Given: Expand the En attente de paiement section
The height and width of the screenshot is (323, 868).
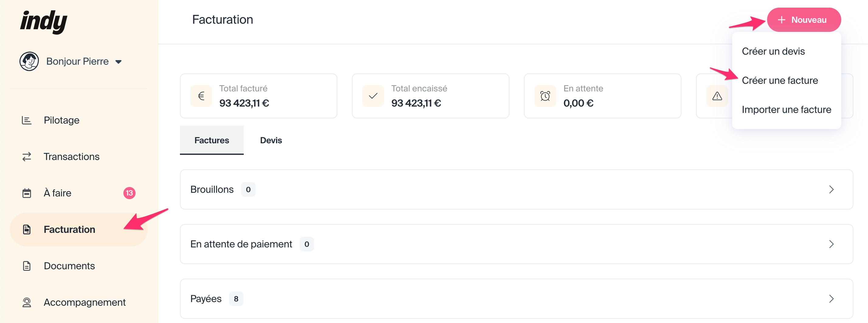Looking at the screenshot, I should coord(831,244).
